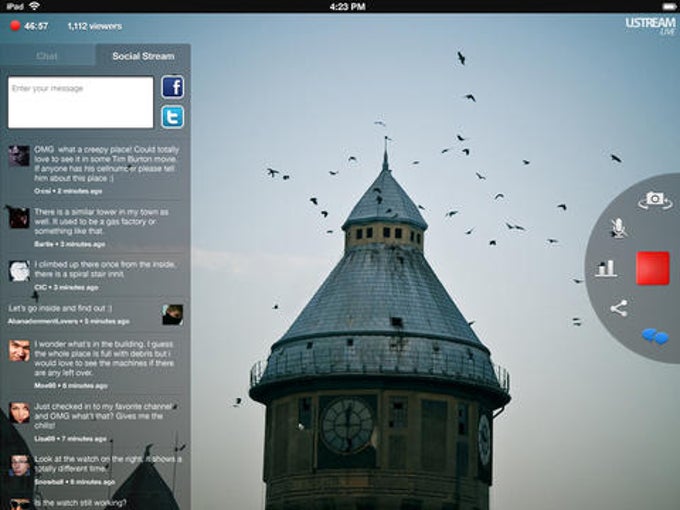The height and width of the screenshot is (510, 680).
Task: Tap the 1,112 viewers count
Action: [95, 26]
